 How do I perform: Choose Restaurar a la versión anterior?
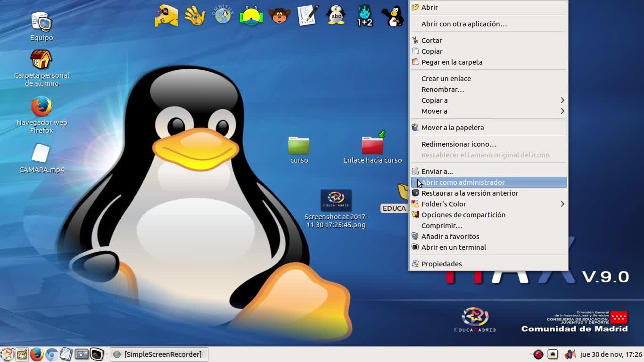click(x=489, y=193)
